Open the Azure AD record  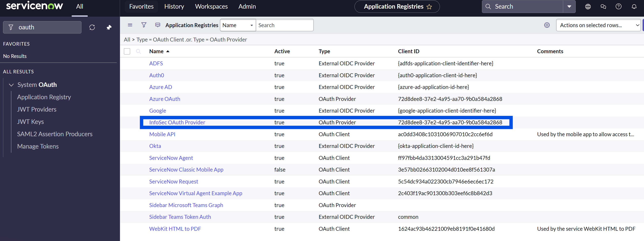[x=160, y=87]
